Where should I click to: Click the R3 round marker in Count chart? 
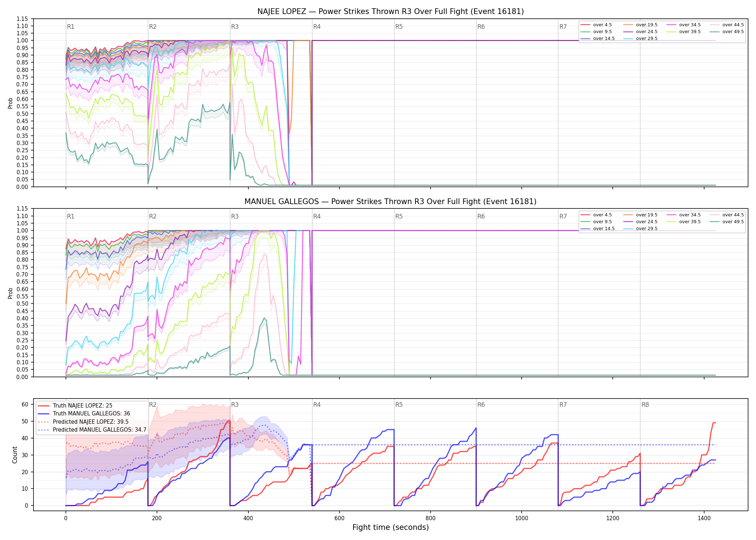235,405
